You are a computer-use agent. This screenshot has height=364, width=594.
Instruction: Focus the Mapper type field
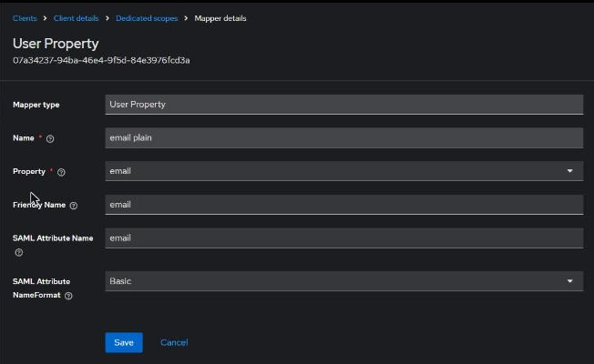344,105
